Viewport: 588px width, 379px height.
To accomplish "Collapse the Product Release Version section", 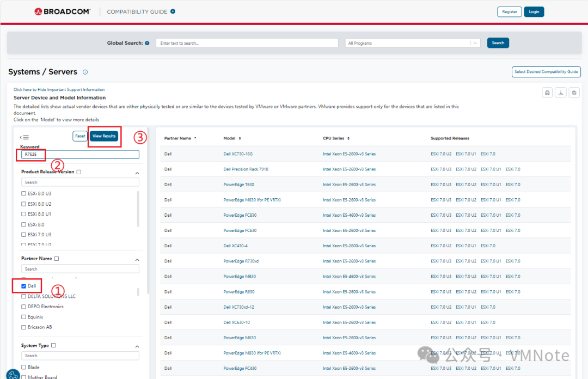I will [137, 173].
